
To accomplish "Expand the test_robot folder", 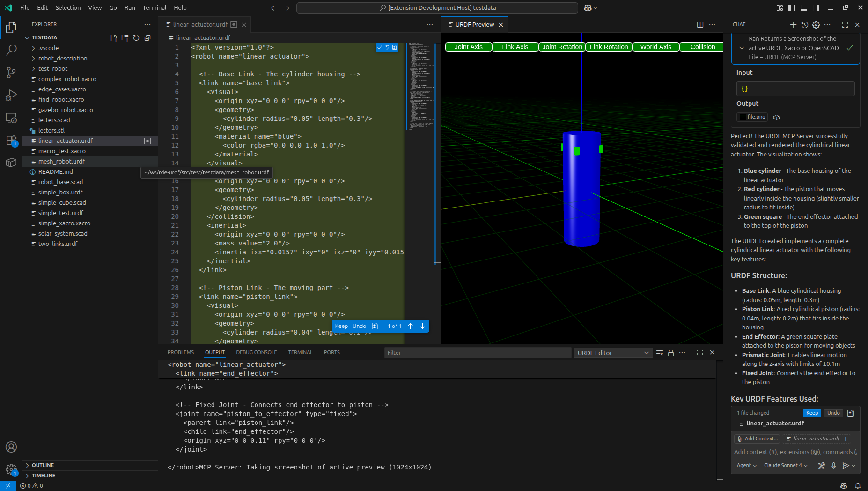I will click(x=33, y=69).
